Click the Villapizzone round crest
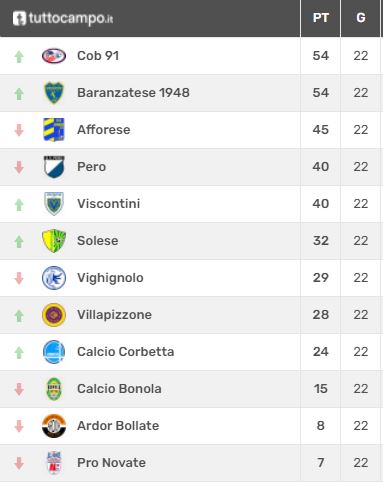The height and width of the screenshot is (483, 383). 54,315
